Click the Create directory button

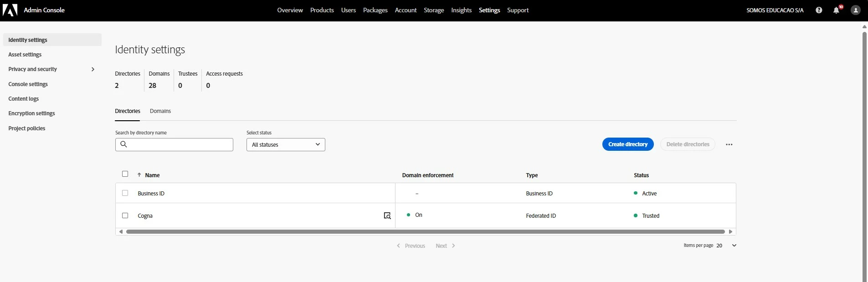pyautogui.click(x=628, y=144)
